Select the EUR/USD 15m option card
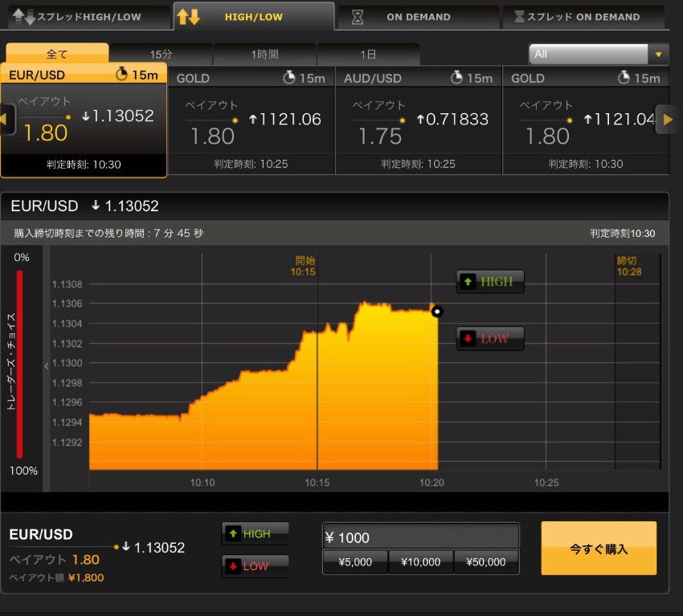The height and width of the screenshot is (616, 683). pyautogui.click(x=84, y=120)
